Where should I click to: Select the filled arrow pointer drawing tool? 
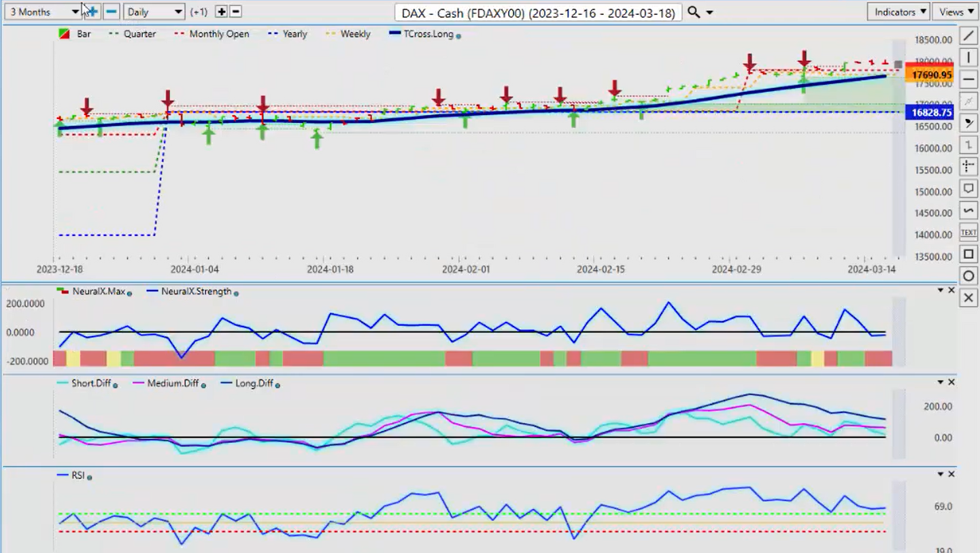tap(968, 123)
